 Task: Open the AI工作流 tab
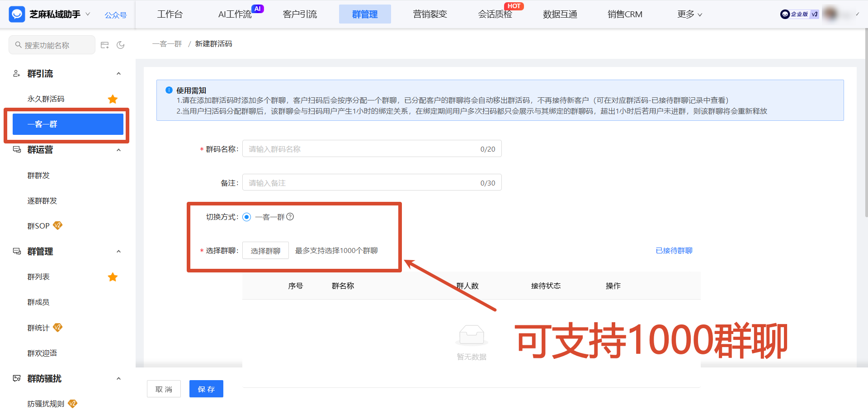[x=235, y=14]
